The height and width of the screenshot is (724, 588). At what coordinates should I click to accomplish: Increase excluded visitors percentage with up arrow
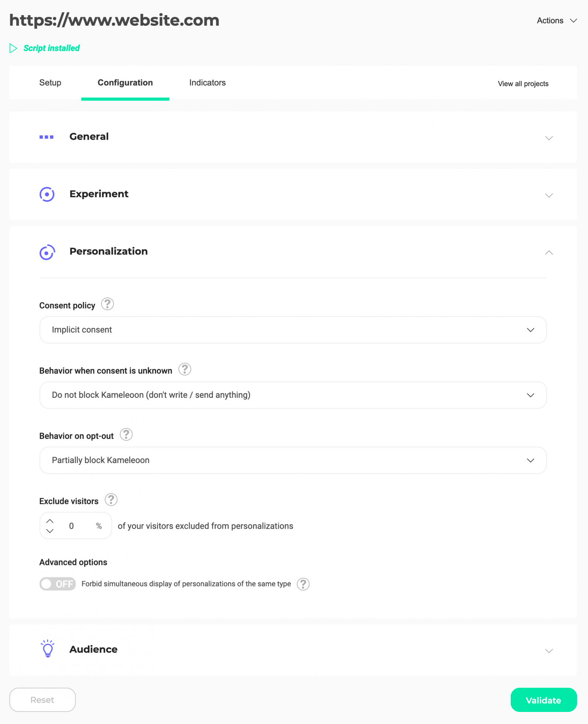pyautogui.click(x=50, y=521)
